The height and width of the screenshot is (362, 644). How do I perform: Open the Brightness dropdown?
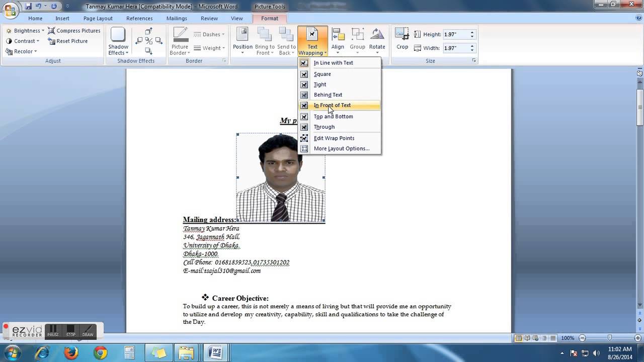coord(25,31)
